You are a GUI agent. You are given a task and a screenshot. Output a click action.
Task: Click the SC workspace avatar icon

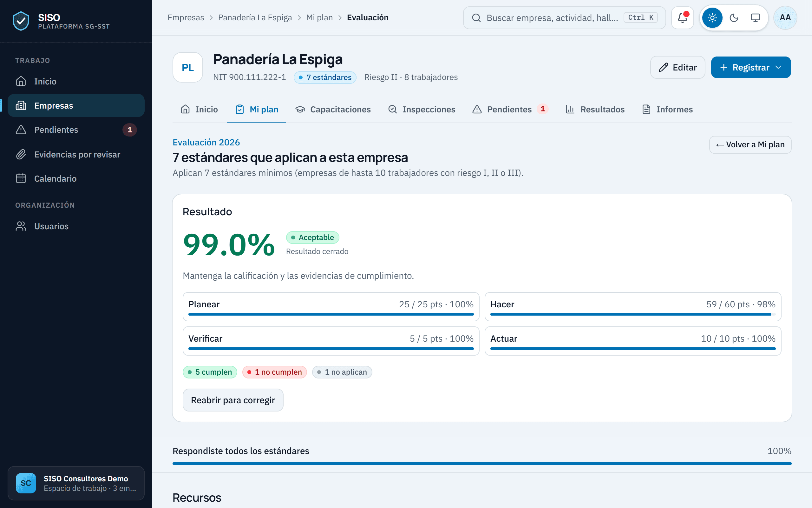point(26,483)
